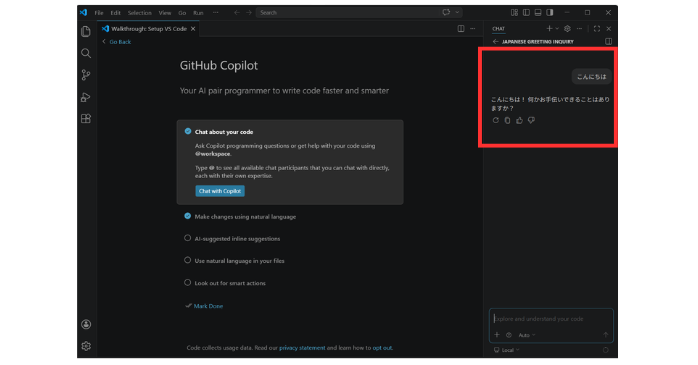Copy the Copilot response
The image size is (698, 365).
pyautogui.click(x=507, y=120)
